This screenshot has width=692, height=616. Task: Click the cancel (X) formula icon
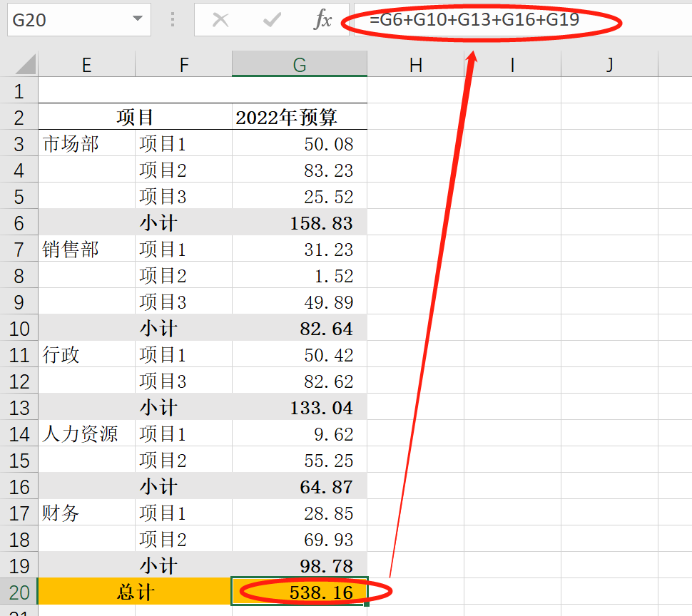click(220, 20)
